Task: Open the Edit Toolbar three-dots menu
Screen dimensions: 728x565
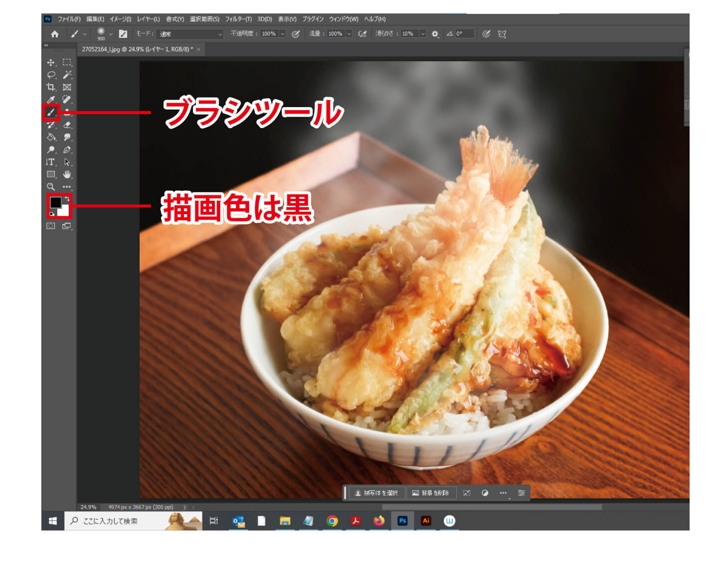Action: [x=67, y=187]
